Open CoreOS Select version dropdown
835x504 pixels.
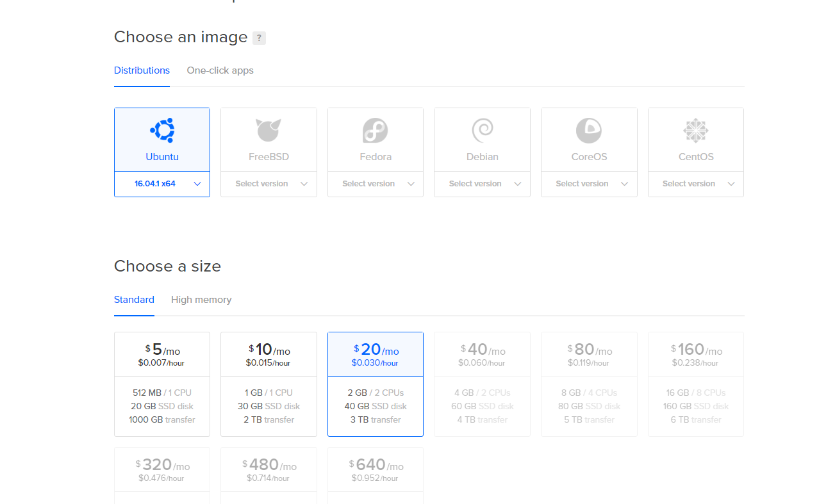[x=589, y=184]
